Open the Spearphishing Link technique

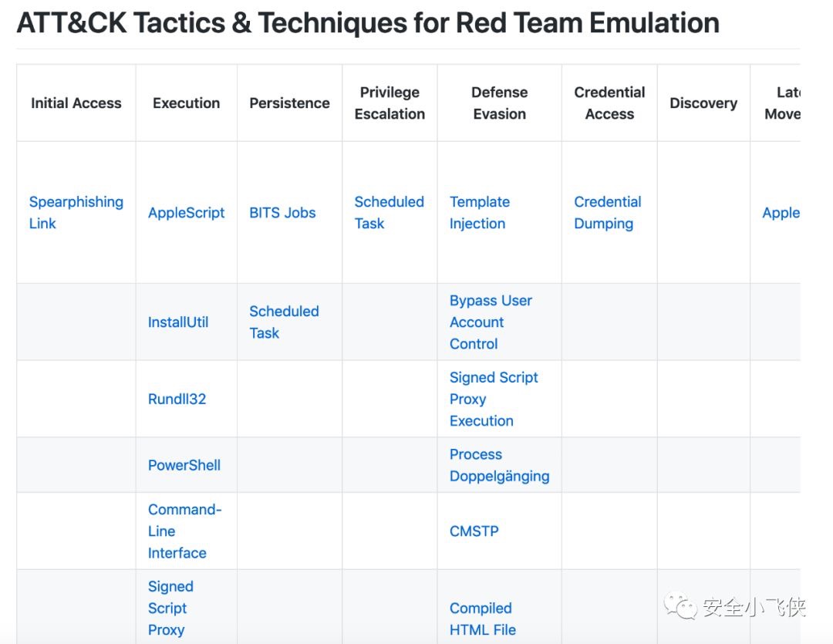coord(76,212)
